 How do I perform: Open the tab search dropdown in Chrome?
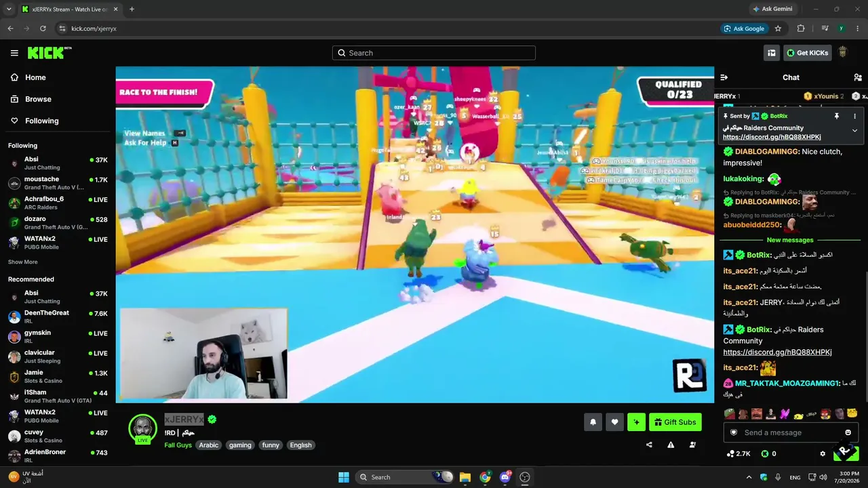[9, 9]
